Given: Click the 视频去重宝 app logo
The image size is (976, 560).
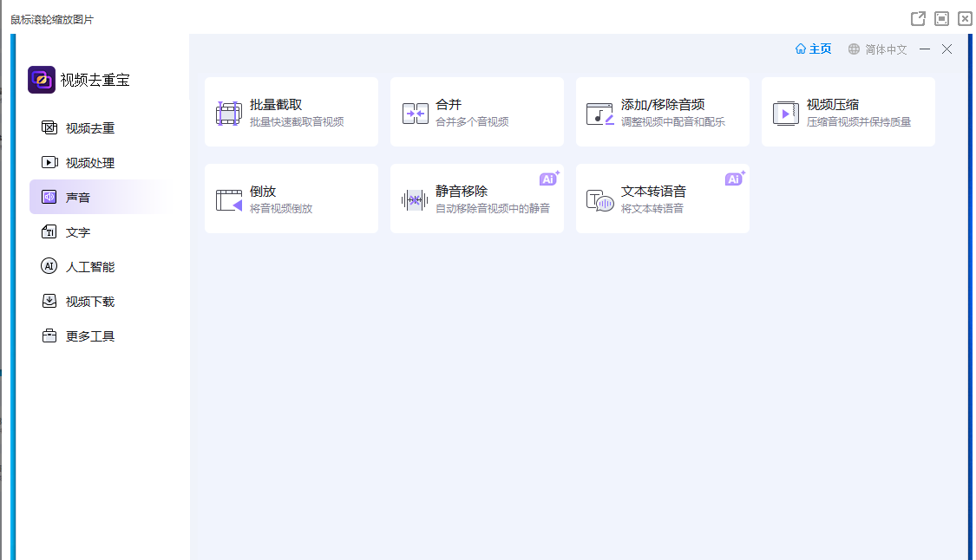Looking at the screenshot, I should [42, 80].
